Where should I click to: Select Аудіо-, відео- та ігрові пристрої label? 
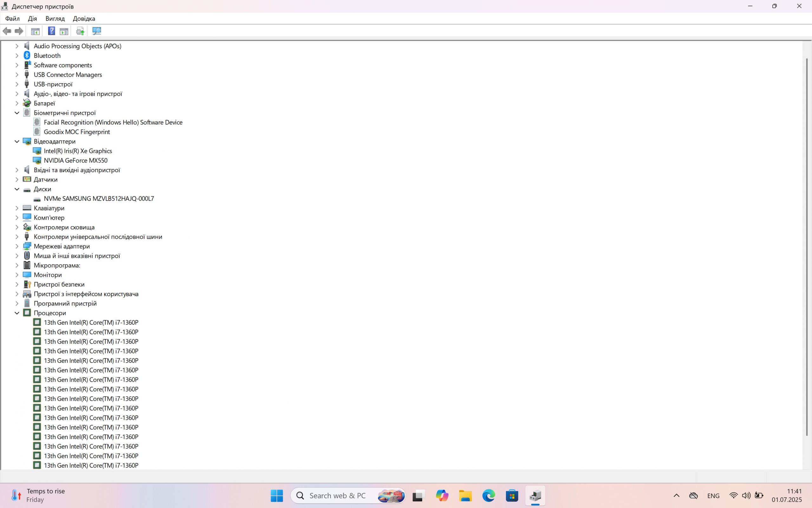point(78,94)
